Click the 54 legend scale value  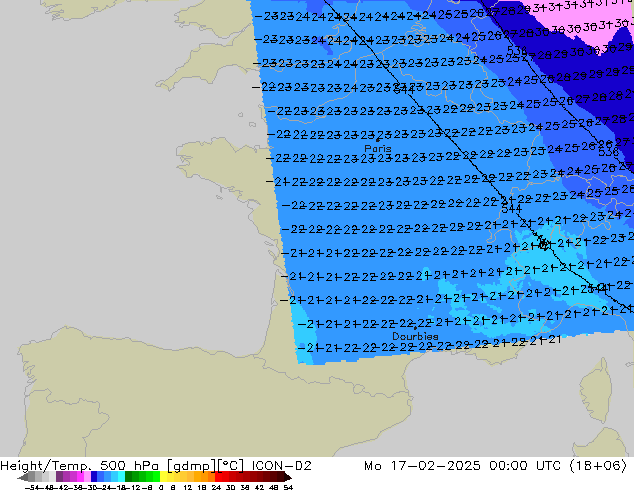coord(288,487)
